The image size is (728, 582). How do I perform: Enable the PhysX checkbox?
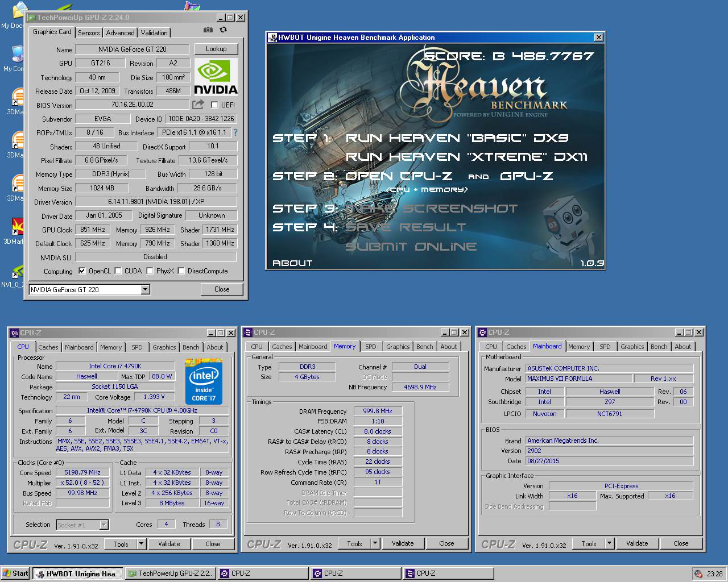(150, 271)
